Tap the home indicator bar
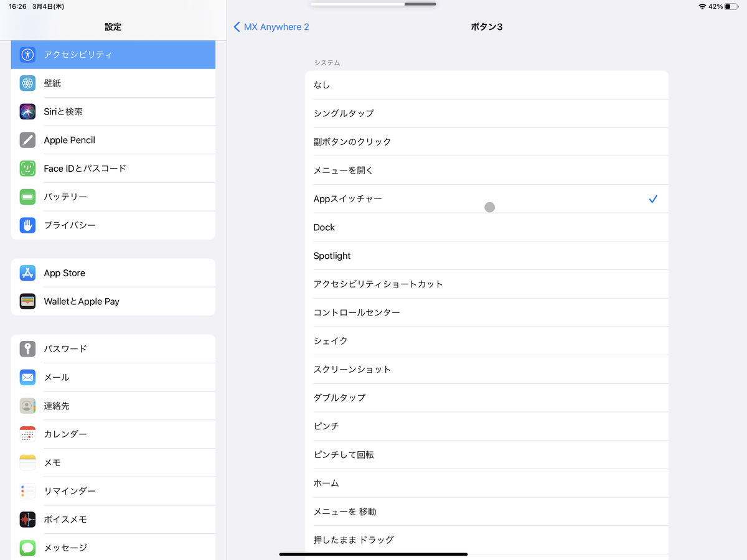This screenshot has height=560, width=747. click(374, 554)
